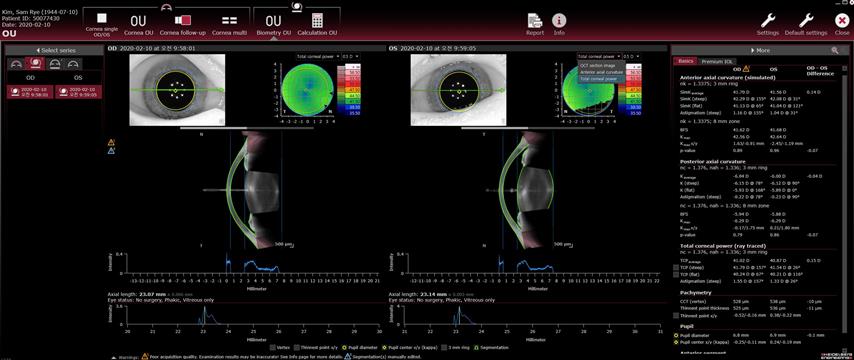Click the poor acquisition quality warning icon in the status bar
Viewport: 854px width, 360px height.
145,356
